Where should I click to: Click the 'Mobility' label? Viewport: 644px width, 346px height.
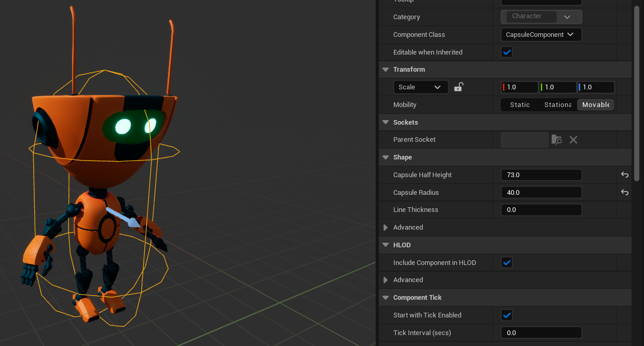[x=405, y=105]
